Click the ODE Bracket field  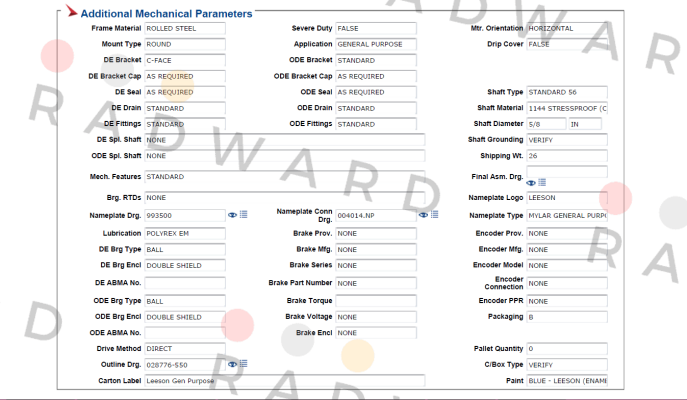point(376,60)
